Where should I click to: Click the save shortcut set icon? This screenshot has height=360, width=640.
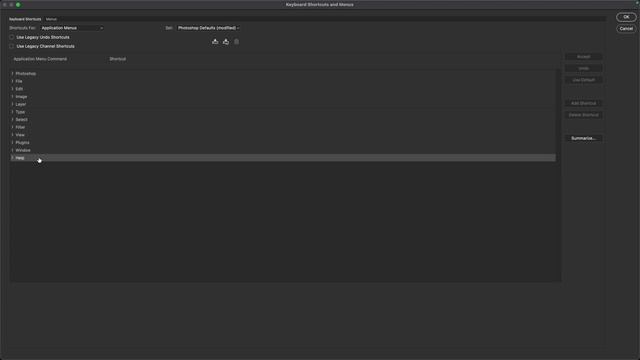pos(215,42)
